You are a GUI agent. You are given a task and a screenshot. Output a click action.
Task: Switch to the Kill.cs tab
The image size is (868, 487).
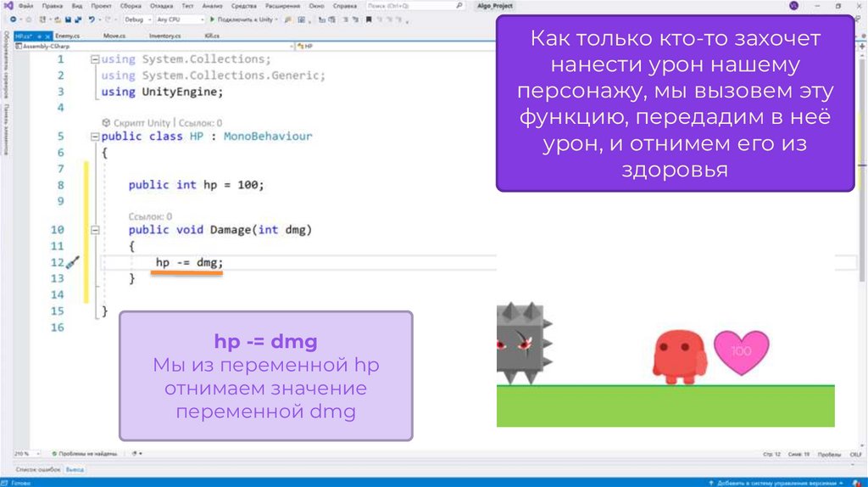pos(212,36)
